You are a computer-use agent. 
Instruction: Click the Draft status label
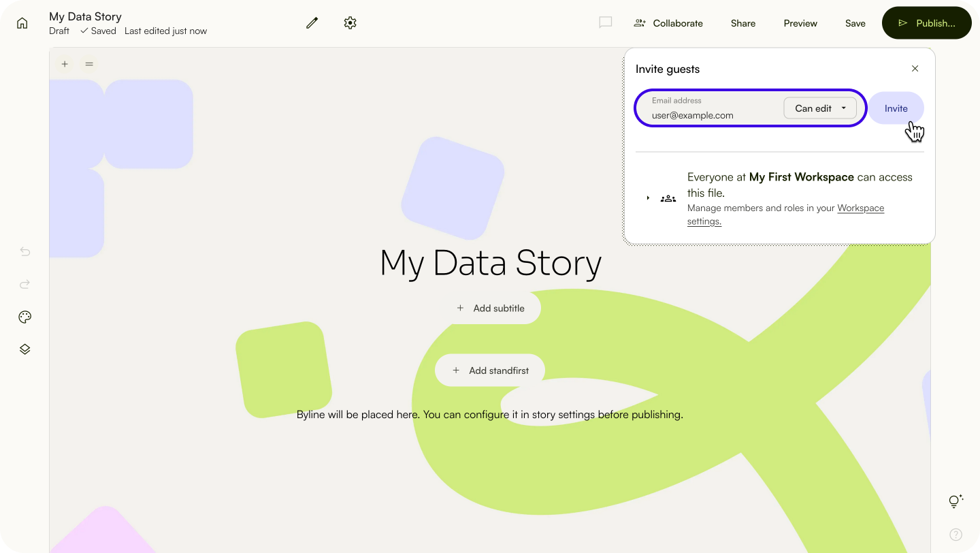point(59,31)
